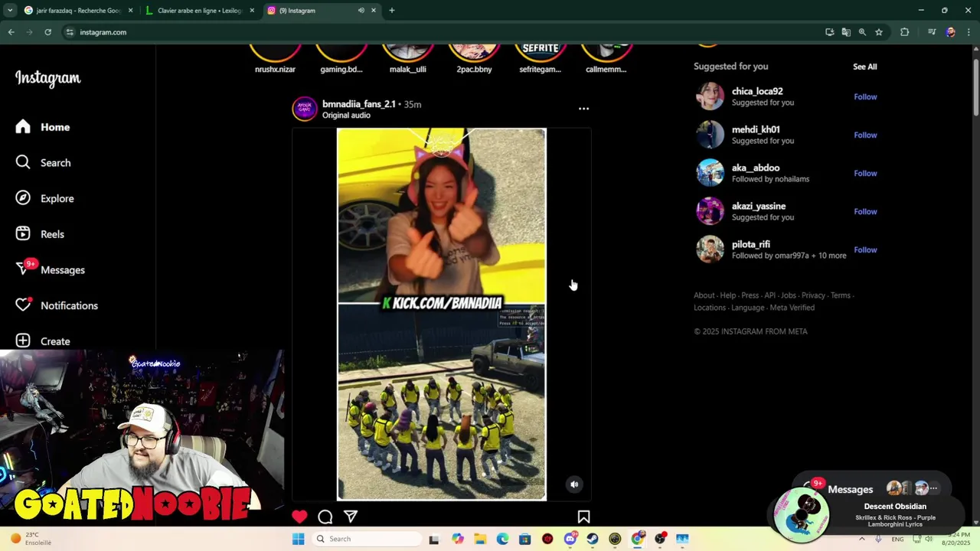Follow mehdi_kh01
The width and height of the screenshot is (980, 551).
865,135
